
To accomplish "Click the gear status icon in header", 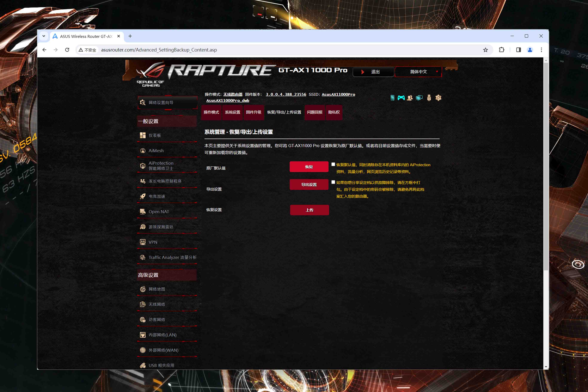I will (438, 98).
